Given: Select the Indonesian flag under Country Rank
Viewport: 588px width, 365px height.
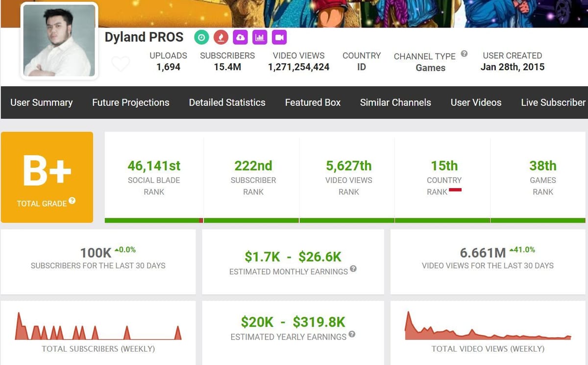Looking at the screenshot, I should coord(456,188).
